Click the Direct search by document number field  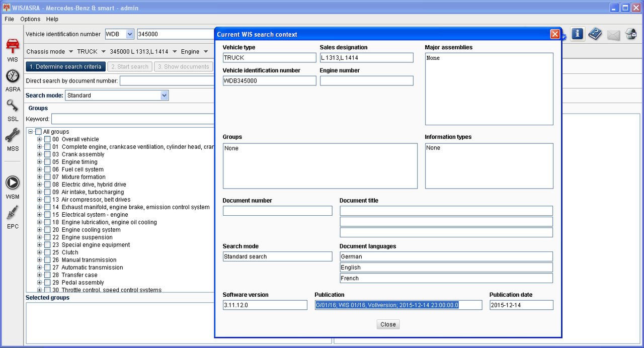click(x=167, y=80)
